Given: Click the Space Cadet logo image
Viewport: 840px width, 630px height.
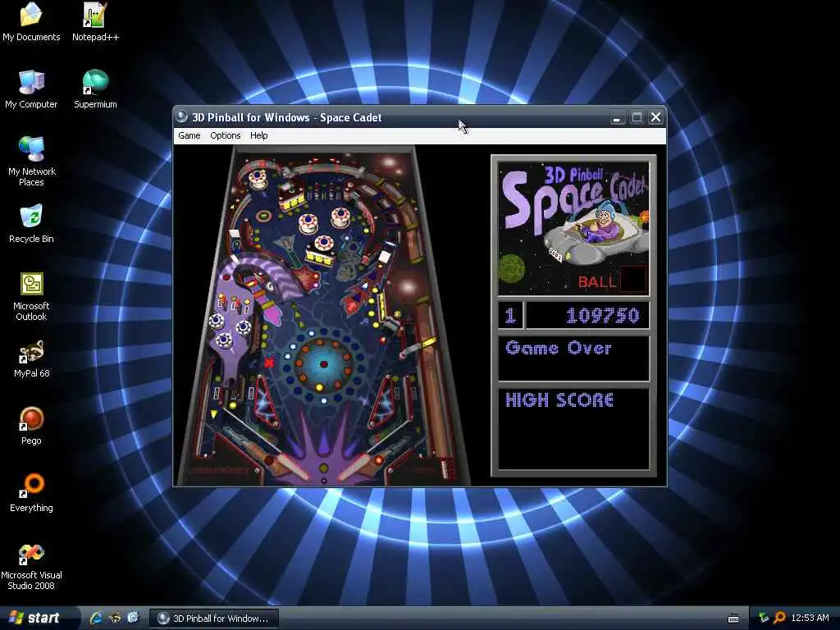Looking at the screenshot, I should tap(573, 230).
